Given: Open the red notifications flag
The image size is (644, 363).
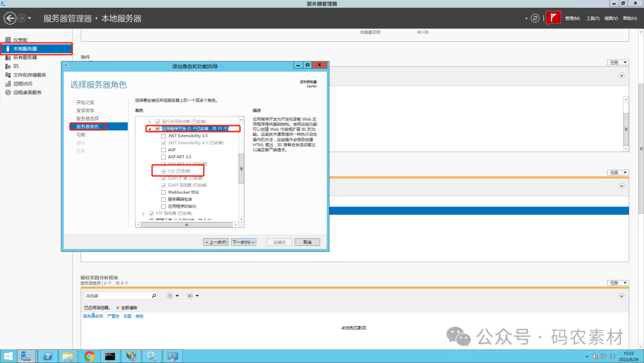Looking at the screenshot, I should click(553, 18).
